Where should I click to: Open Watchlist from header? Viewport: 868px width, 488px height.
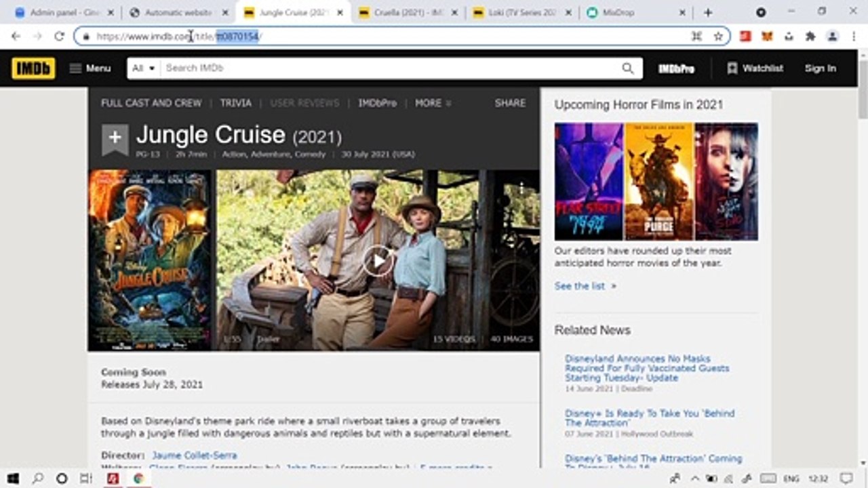pyautogui.click(x=755, y=68)
